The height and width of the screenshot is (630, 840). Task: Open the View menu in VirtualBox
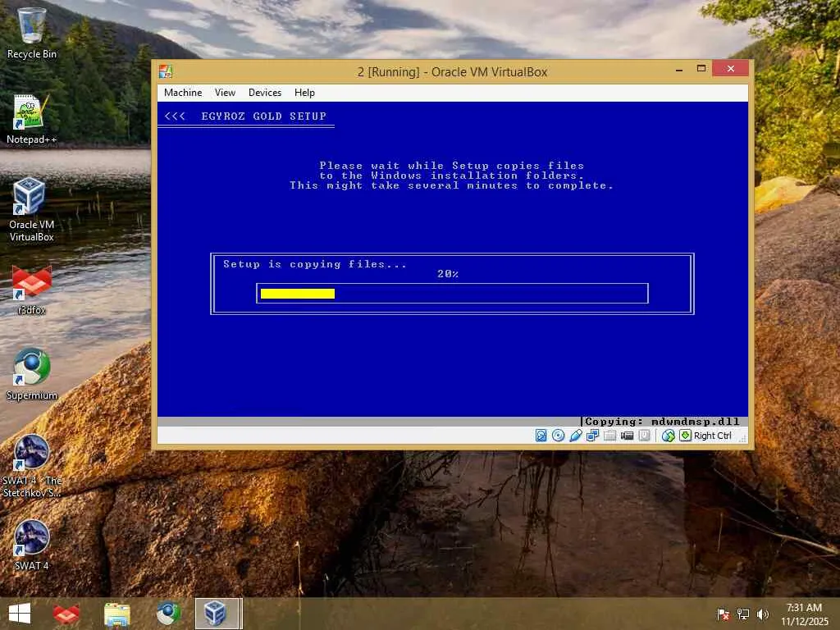coord(225,93)
